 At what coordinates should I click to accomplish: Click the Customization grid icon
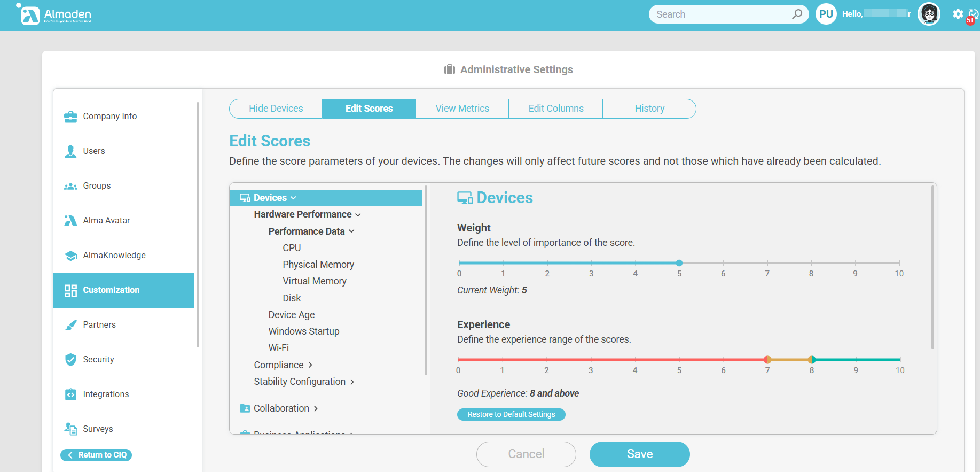pos(70,290)
